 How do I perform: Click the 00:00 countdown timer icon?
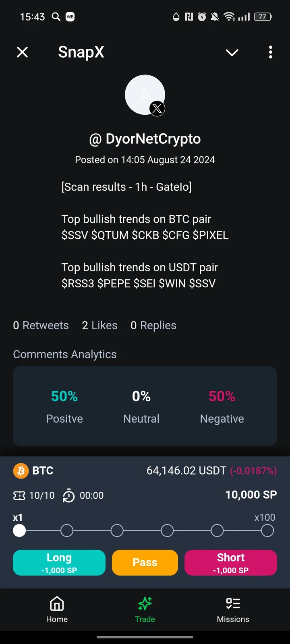coord(68,495)
